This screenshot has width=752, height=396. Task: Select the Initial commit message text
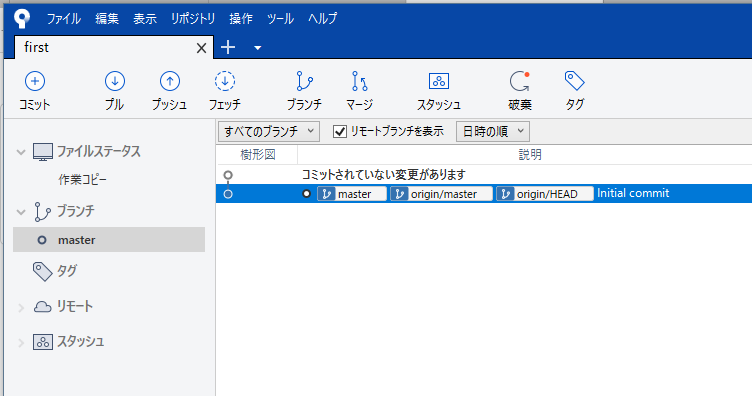[x=633, y=193]
